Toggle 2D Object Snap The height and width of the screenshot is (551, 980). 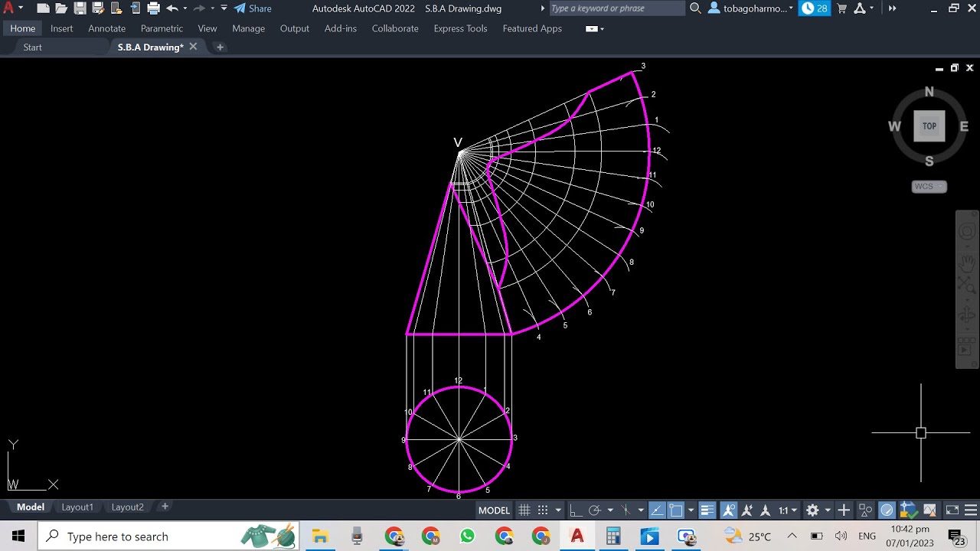click(x=675, y=510)
